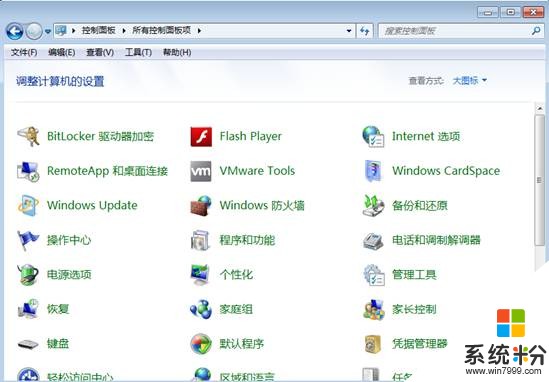Image resolution: width=549 pixels, height=382 pixels.
Task: Click the Windows Update text link
Action: pyautogui.click(x=92, y=205)
